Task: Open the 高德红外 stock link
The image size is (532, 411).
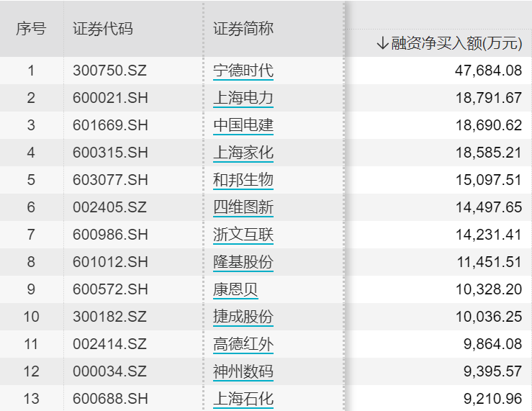Action: (x=243, y=344)
